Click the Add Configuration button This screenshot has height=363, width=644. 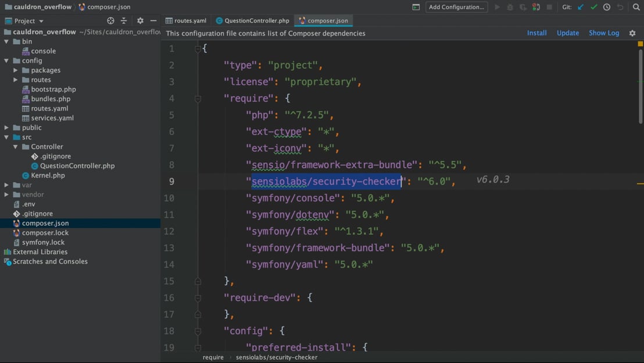(x=456, y=7)
